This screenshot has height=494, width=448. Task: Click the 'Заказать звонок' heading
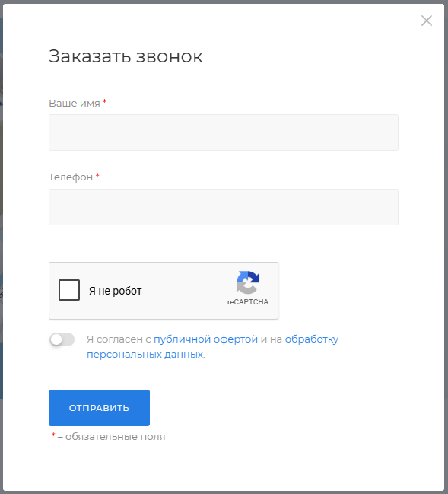point(126,56)
